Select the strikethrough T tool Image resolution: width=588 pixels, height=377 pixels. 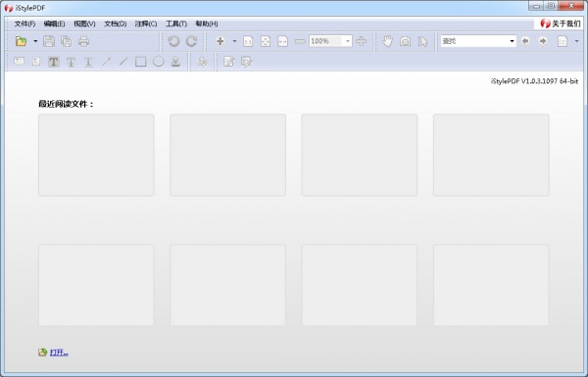point(71,62)
